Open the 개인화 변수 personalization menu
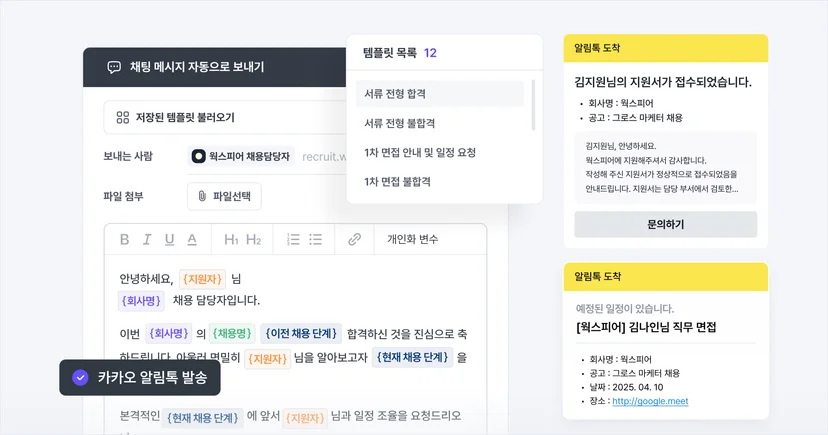Screen dimensions: 828x435 pos(412,239)
